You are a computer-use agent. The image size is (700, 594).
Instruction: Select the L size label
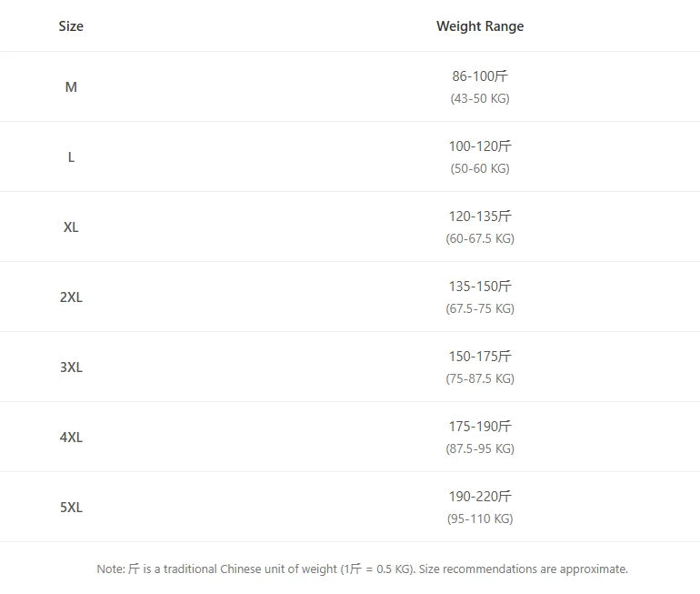[71, 157]
